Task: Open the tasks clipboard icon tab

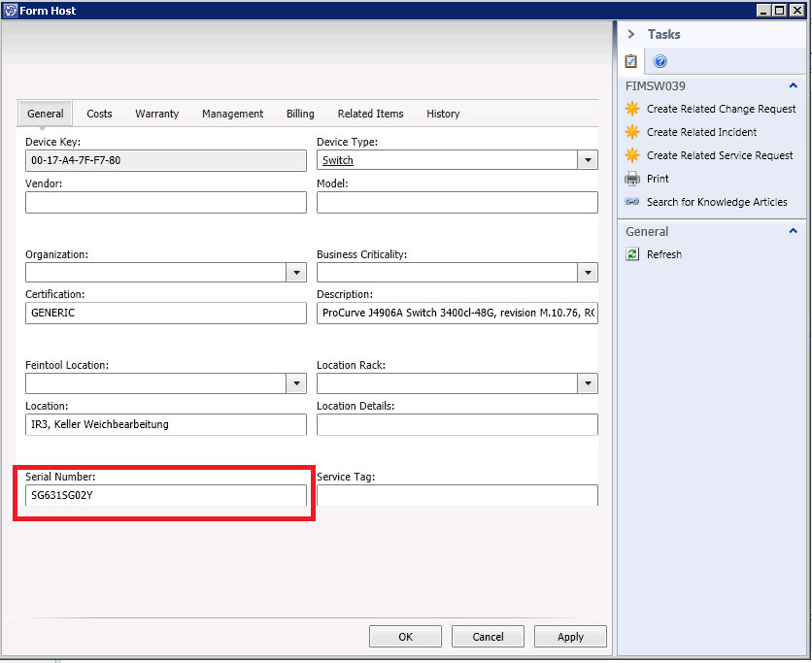Action: pyautogui.click(x=630, y=61)
